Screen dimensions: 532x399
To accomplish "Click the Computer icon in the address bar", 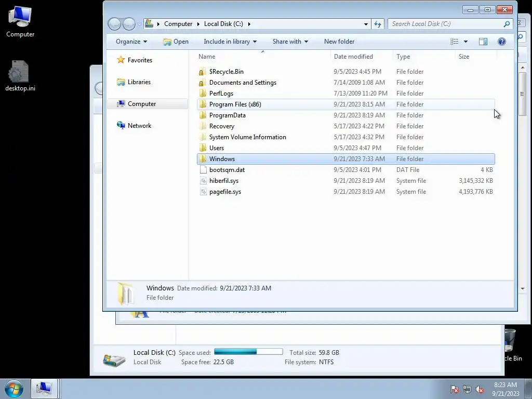I will tap(149, 24).
